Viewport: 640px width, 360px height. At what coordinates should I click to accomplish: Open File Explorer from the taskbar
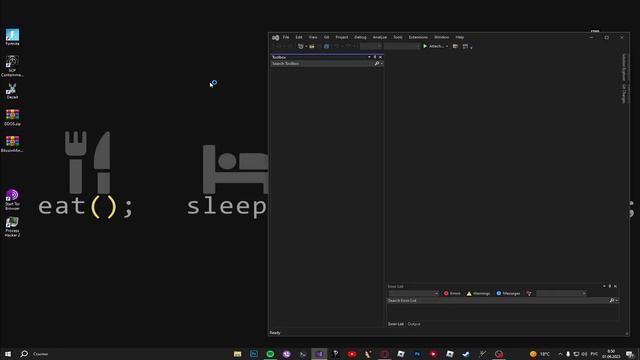pyautogui.click(x=238, y=354)
